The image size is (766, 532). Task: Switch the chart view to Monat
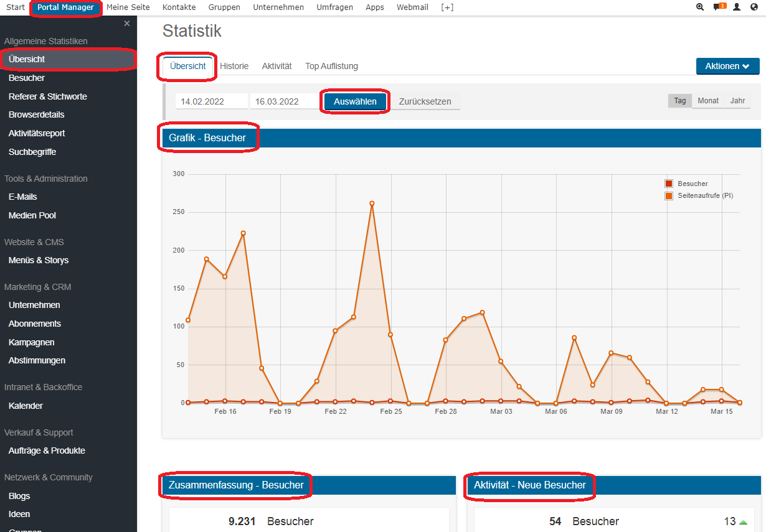click(708, 101)
